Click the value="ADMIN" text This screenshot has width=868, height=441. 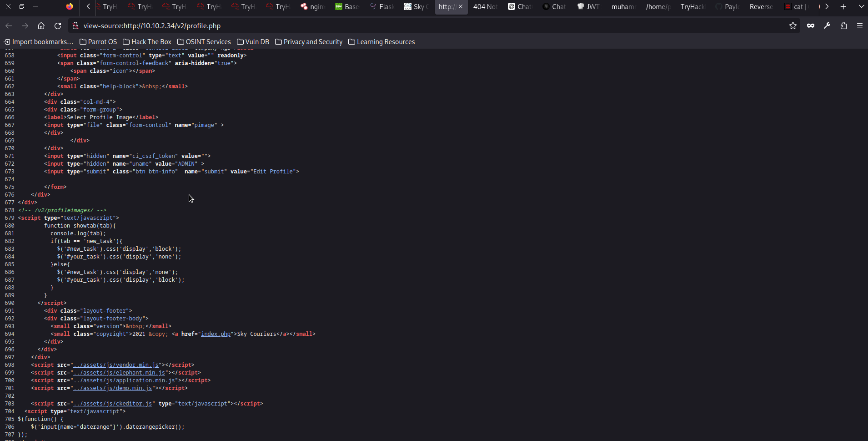(x=176, y=164)
